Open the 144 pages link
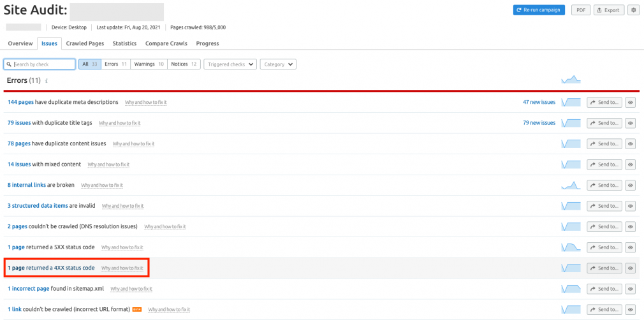 20,102
